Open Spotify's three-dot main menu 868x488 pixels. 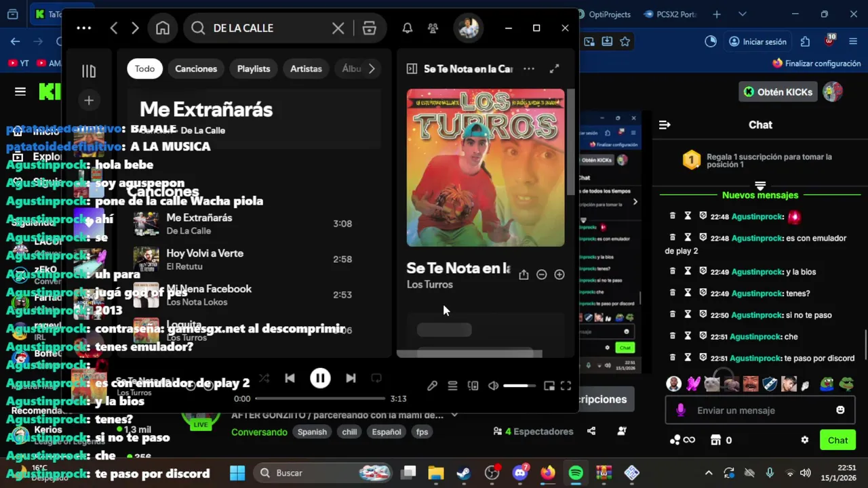(x=84, y=28)
